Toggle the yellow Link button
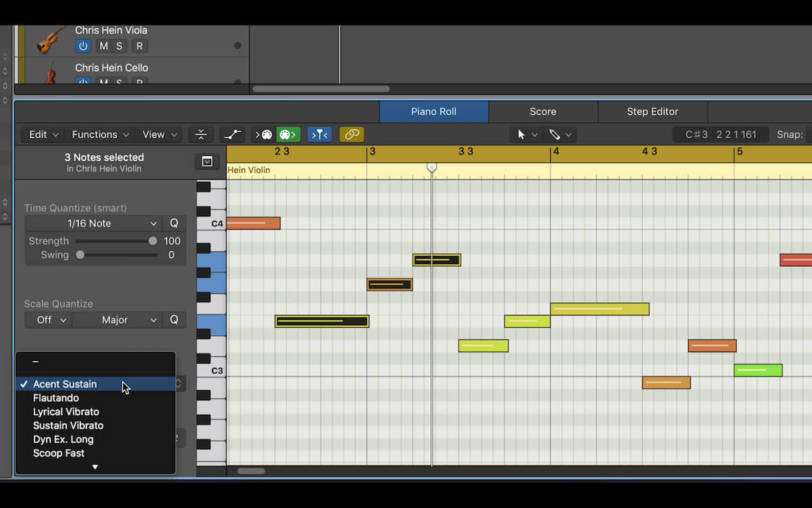Viewport: 812px width, 508px height. coord(352,134)
